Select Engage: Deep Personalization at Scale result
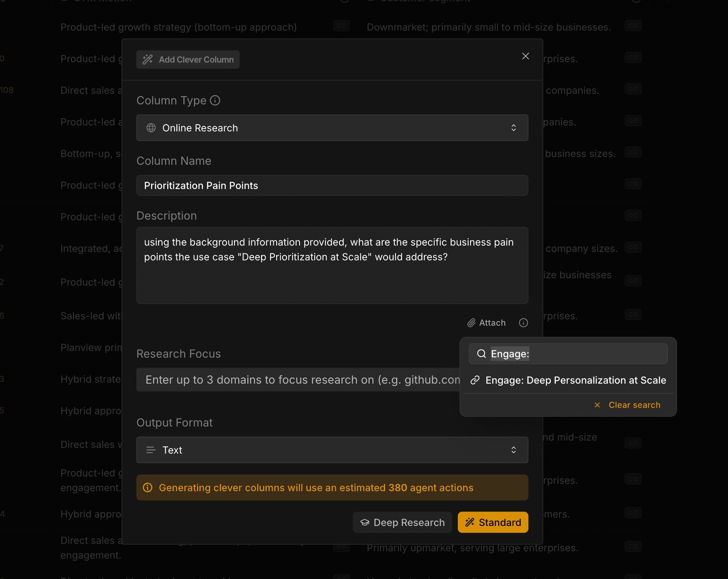The height and width of the screenshot is (579, 728). 575,380
